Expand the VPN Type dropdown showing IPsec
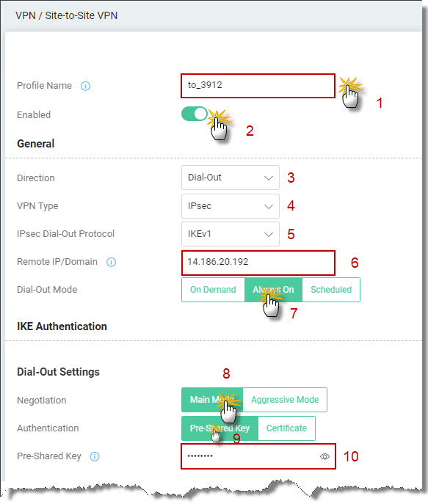 (231, 205)
